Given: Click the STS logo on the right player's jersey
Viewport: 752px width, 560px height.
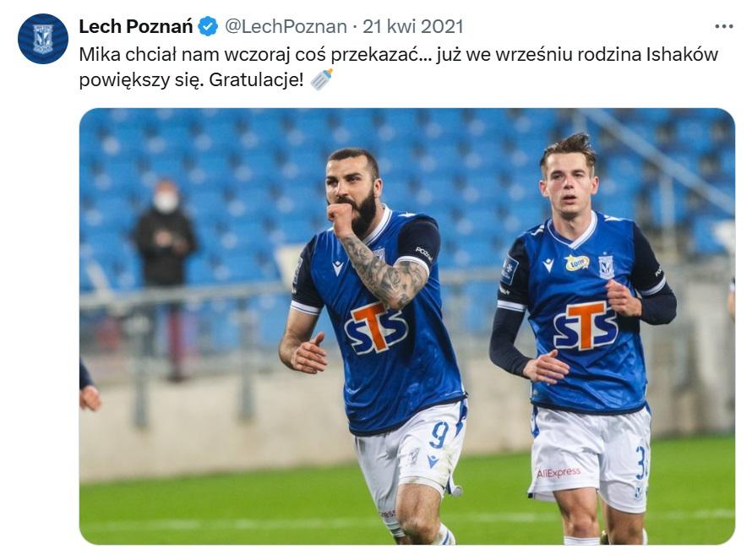Looking at the screenshot, I should click(x=585, y=325).
